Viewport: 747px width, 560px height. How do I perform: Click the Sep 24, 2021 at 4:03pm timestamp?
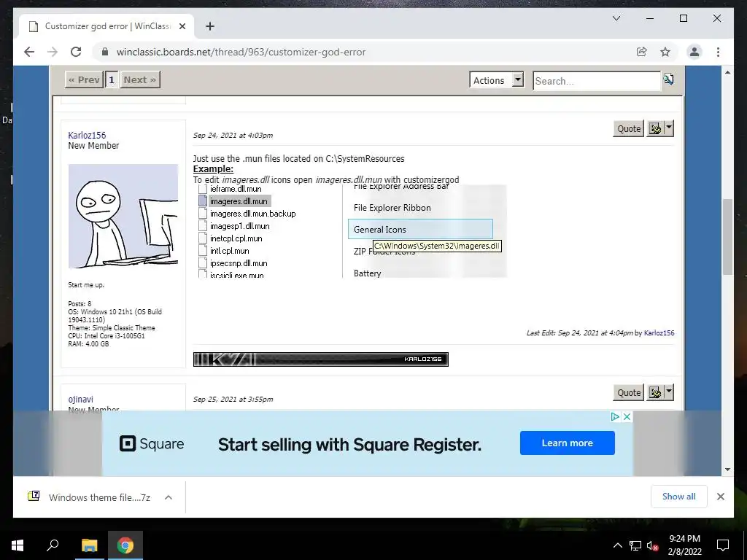pos(233,135)
